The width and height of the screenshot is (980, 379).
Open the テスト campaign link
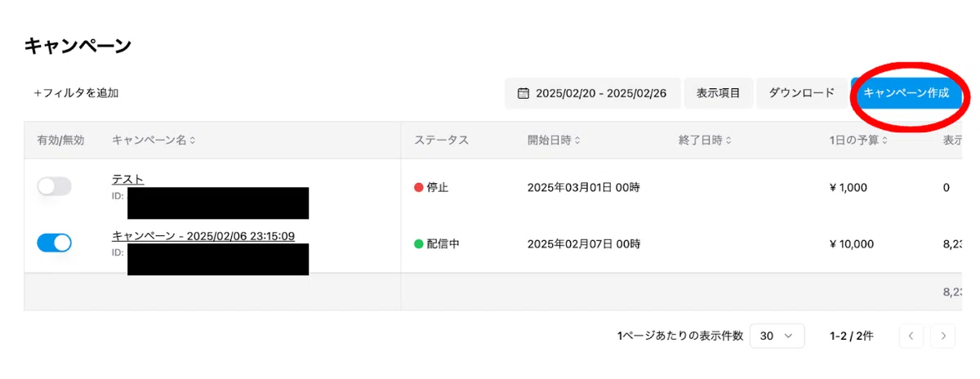point(128,179)
